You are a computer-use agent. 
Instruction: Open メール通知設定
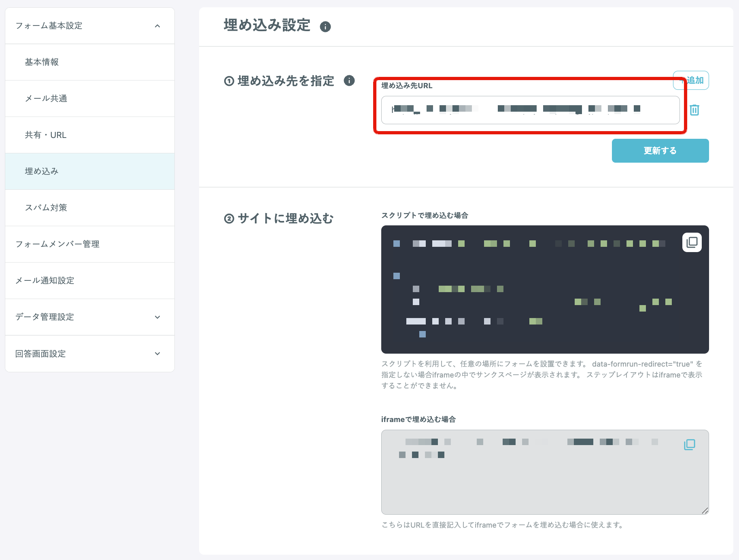(90, 281)
